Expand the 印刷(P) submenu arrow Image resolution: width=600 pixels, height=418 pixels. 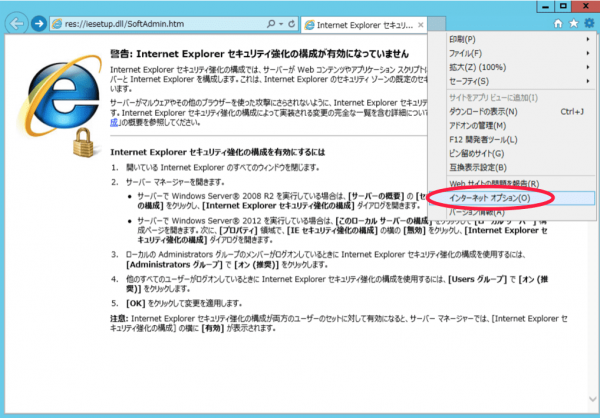[587, 39]
